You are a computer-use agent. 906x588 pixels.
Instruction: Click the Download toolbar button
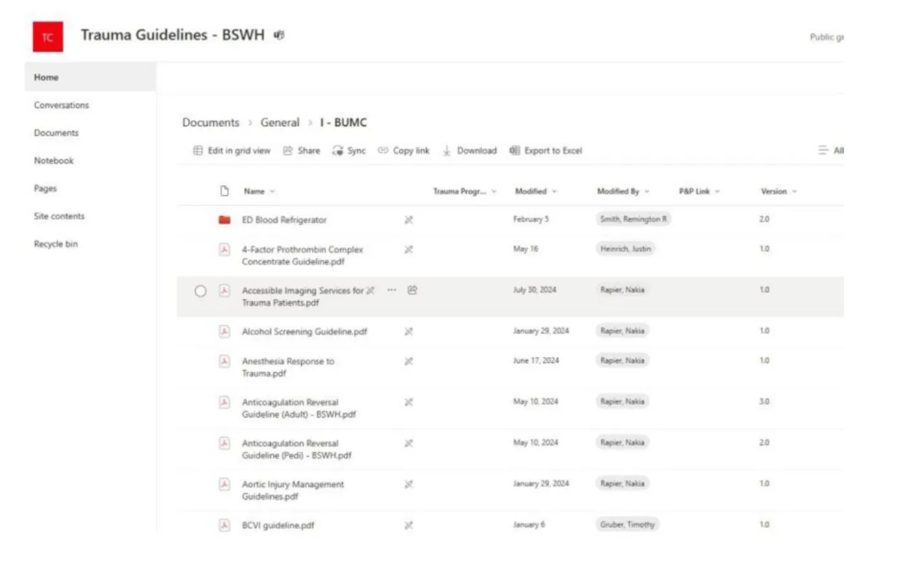[470, 151]
